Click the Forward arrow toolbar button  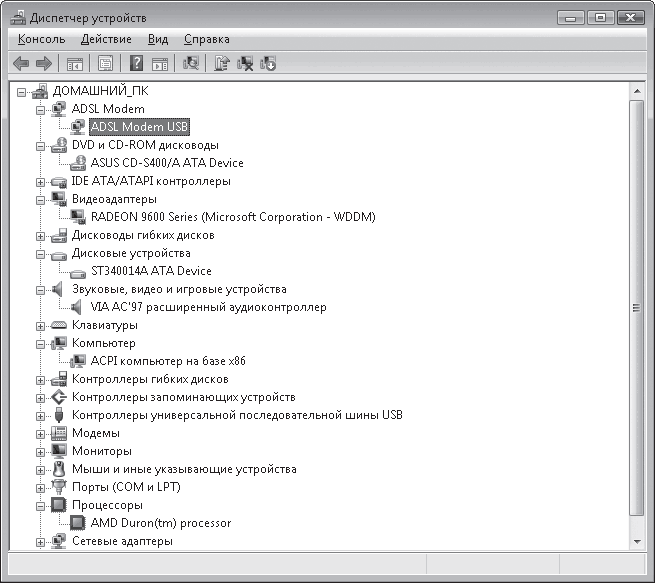43,64
